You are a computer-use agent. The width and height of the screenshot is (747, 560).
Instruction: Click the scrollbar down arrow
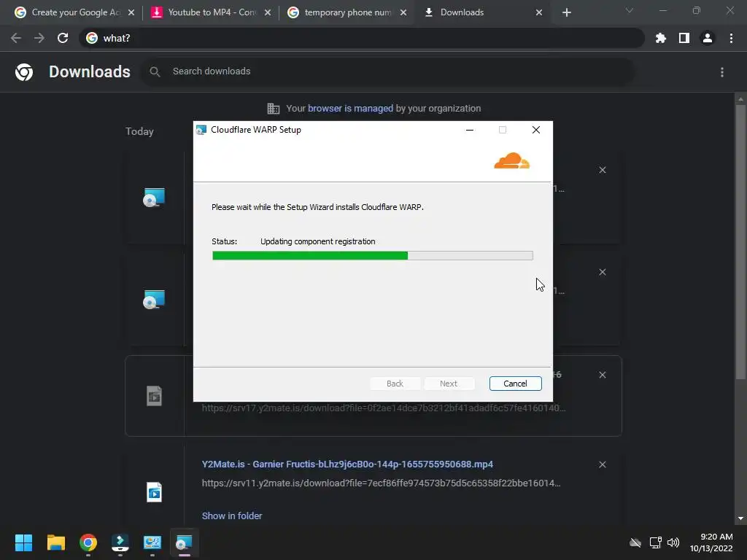tap(740, 518)
